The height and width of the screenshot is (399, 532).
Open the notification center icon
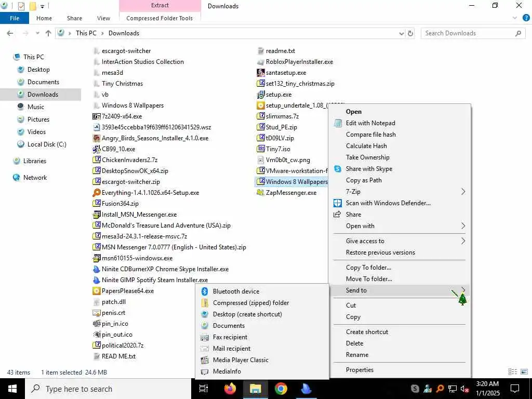[515, 389]
